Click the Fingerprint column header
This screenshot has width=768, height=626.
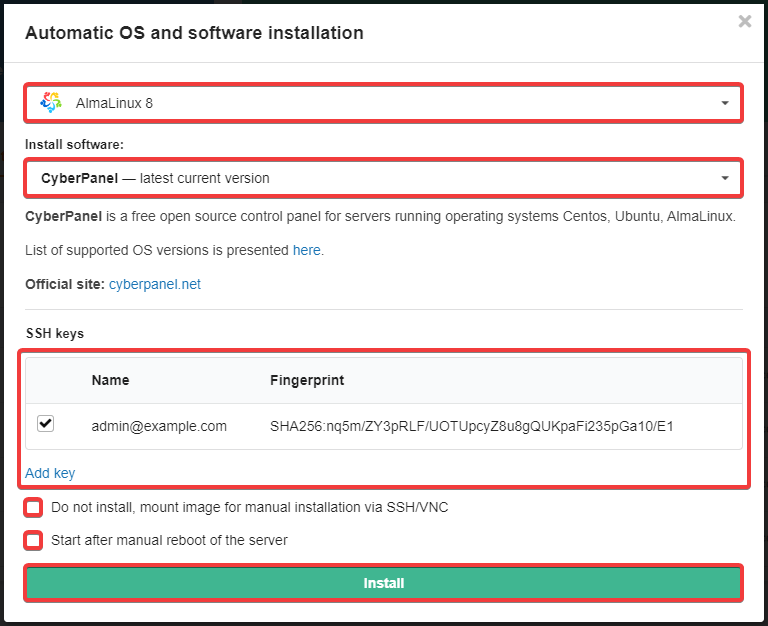click(307, 380)
